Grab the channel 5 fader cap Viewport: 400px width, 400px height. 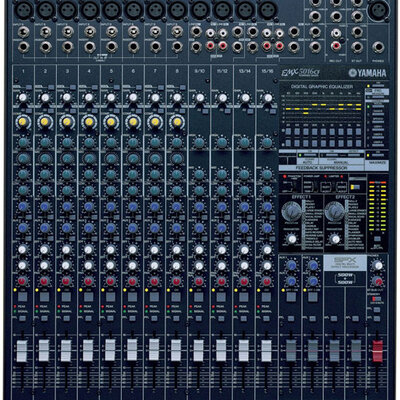click(110, 350)
